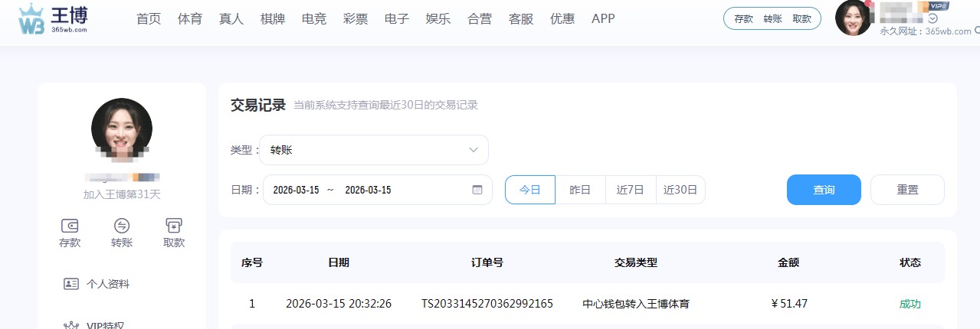Open the 棋牌 navigation item

tap(273, 19)
